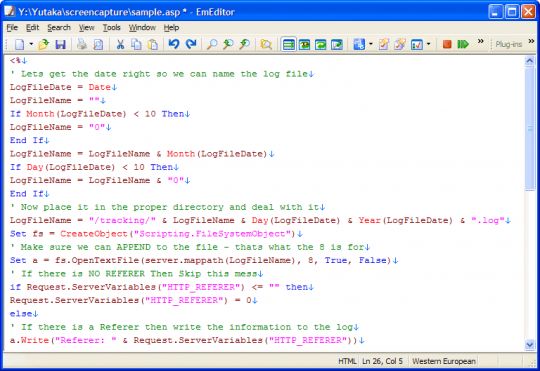Open the View menu
Screen dimensions: 540x371
pyautogui.click(x=86, y=28)
